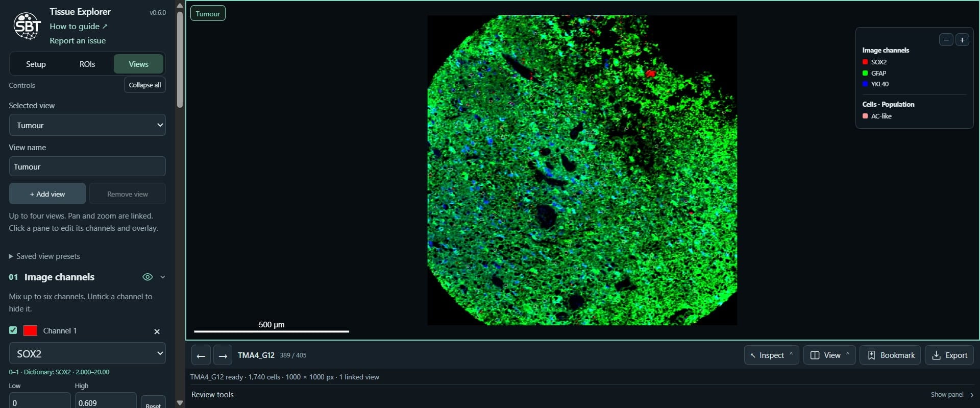Select the Views tab
The height and width of the screenshot is (408, 980).
pos(139,64)
